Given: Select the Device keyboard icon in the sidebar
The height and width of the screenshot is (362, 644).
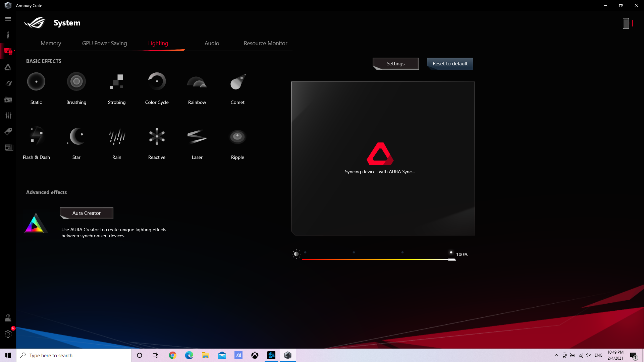Looking at the screenshot, I should click(x=8, y=51).
